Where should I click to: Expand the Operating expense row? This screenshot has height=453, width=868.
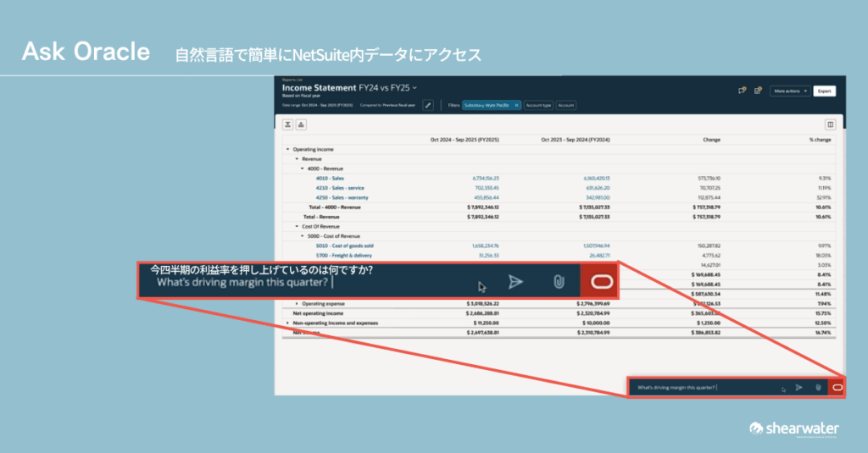[x=297, y=302]
